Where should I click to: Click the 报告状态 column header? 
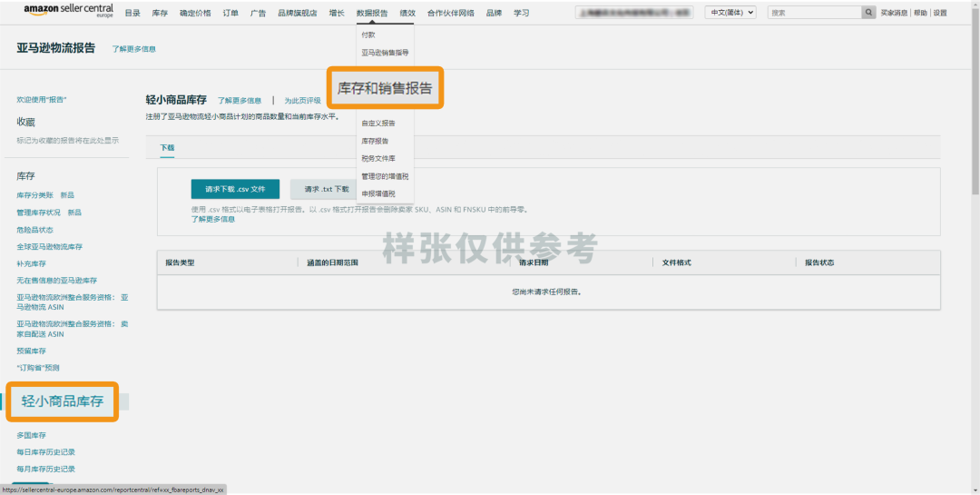click(819, 262)
